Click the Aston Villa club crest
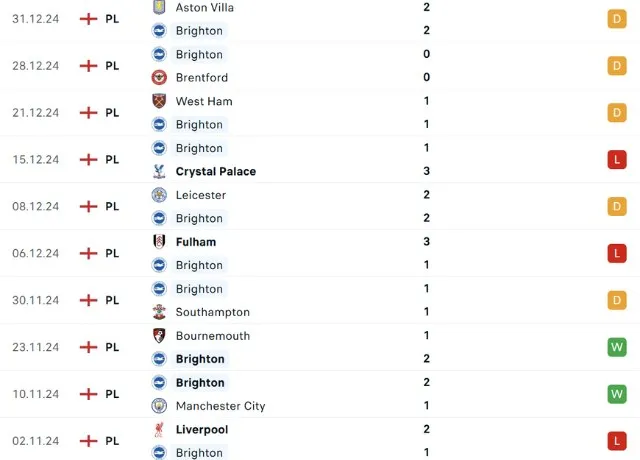 (159, 7)
